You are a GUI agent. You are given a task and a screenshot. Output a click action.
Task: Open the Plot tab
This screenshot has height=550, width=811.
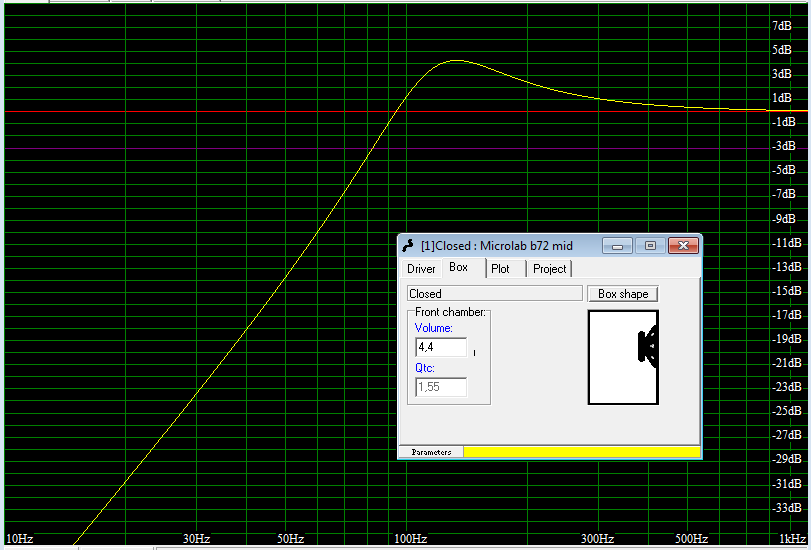pyautogui.click(x=500, y=269)
